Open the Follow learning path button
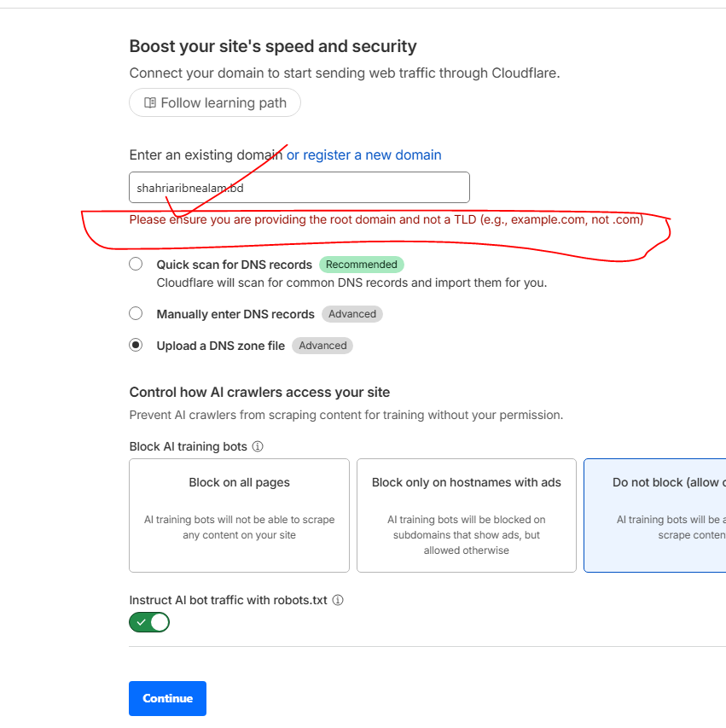This screenshot has width=726, height=728. coord(215,103)
